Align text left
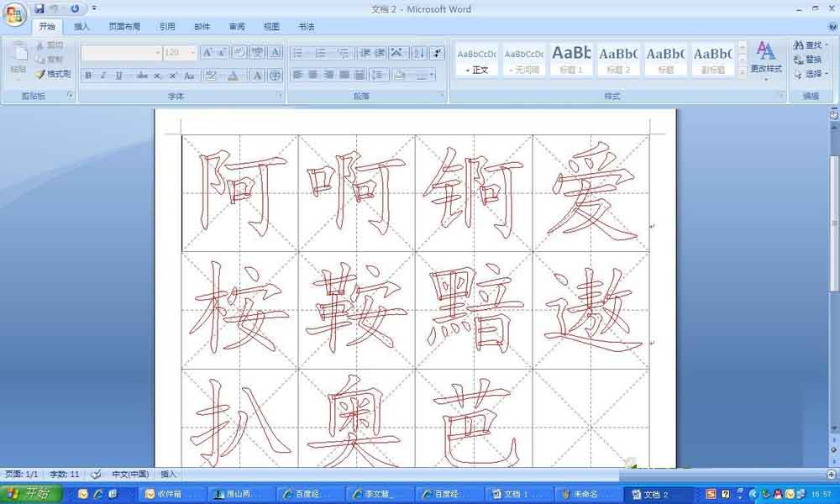Screen dimensions: 840x504 298,76
